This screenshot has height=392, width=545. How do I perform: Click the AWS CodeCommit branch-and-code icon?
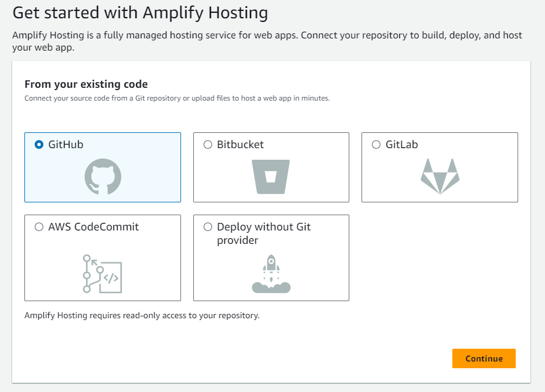click(102, 274)
